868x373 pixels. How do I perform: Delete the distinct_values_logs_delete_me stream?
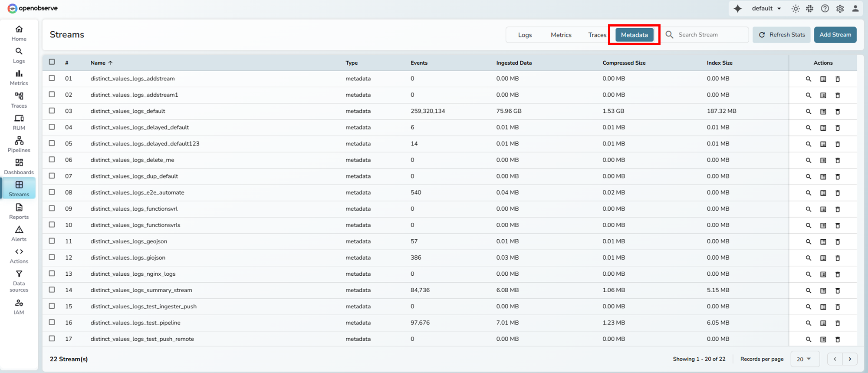(838, 160)
